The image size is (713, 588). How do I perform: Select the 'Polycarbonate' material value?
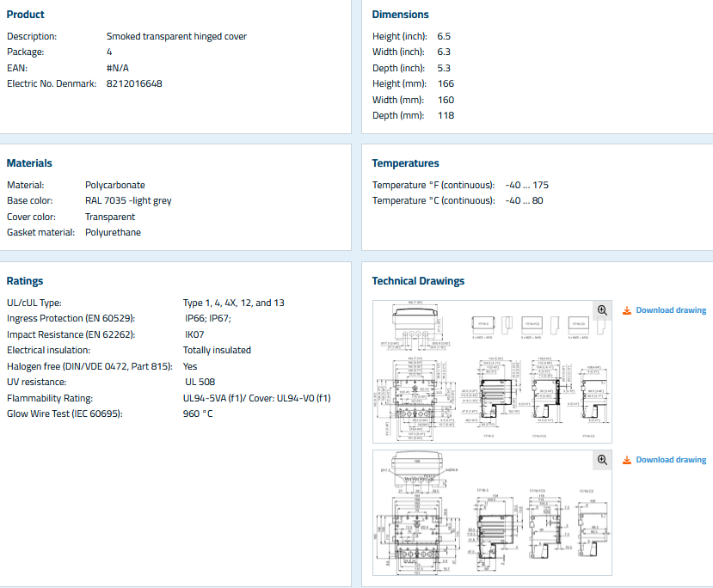[114, 185]
